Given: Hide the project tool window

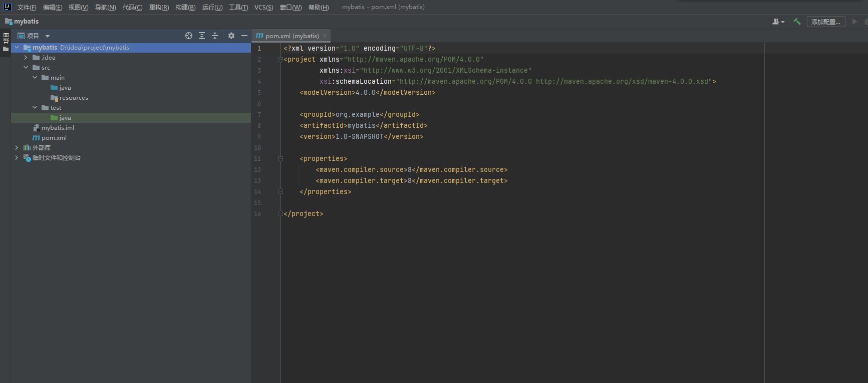Looking at the screenshot, I should (x=244, y=36).
